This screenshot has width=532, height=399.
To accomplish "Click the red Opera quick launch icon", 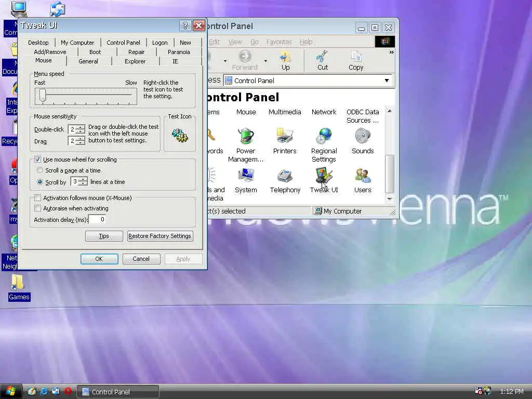I will pos(68,391).
